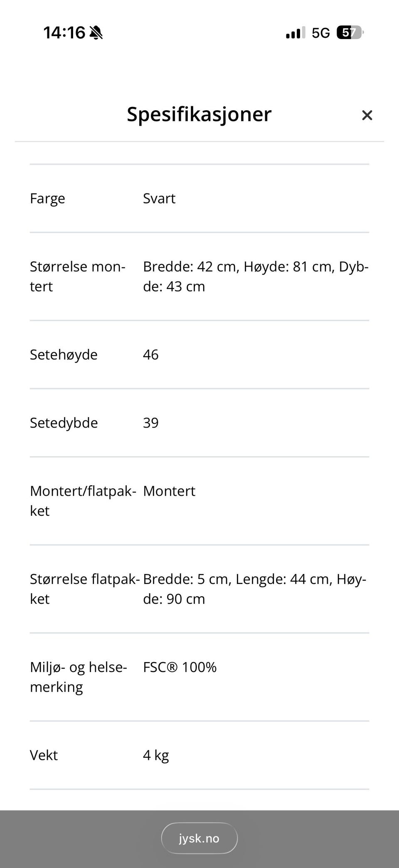This screenshot has width=399, height=868.
Task: Open the jysk.no button
Action: click(199, 838)
